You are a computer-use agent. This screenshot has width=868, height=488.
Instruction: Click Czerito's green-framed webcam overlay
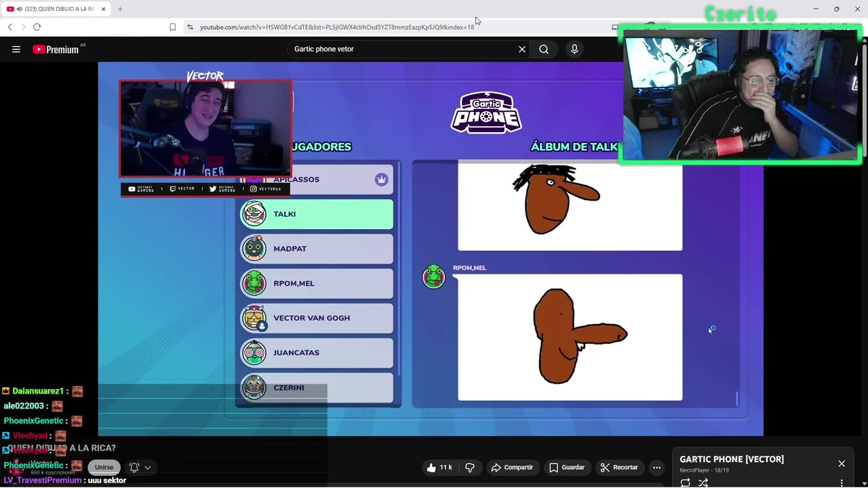coord(741,95)
